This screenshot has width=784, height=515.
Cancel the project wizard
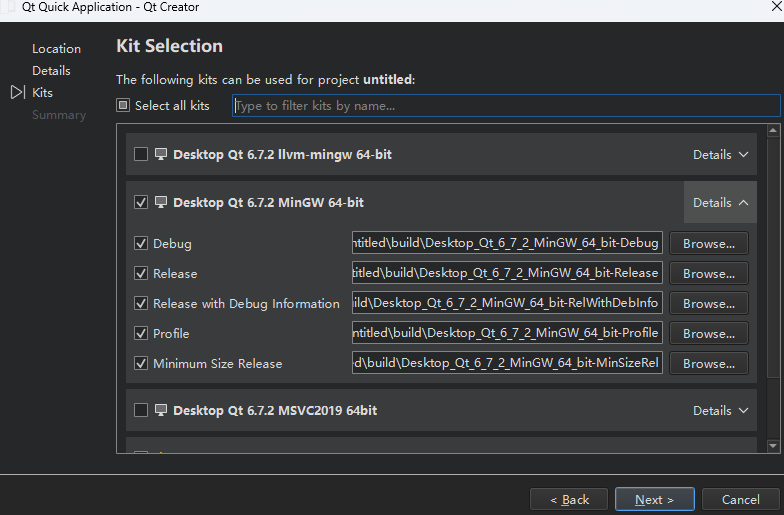coord(740,499)
